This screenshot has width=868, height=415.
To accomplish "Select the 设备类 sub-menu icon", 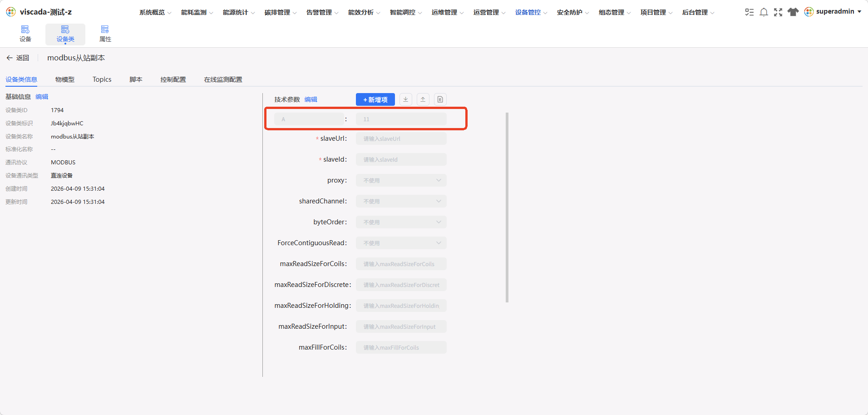I will 65,30.
